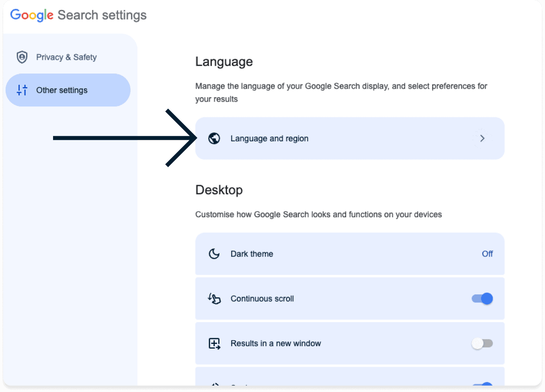Click the moon icon for Dark theme
The image size is (545, 392).
[214, 254]
